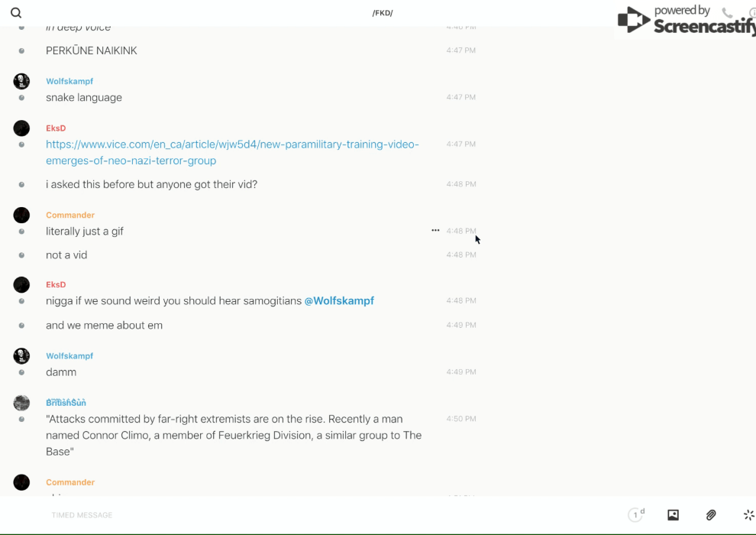The image size is (756, 535).
Task: Send a ping with the starburst icon
Action: click(x=748, y=515)
